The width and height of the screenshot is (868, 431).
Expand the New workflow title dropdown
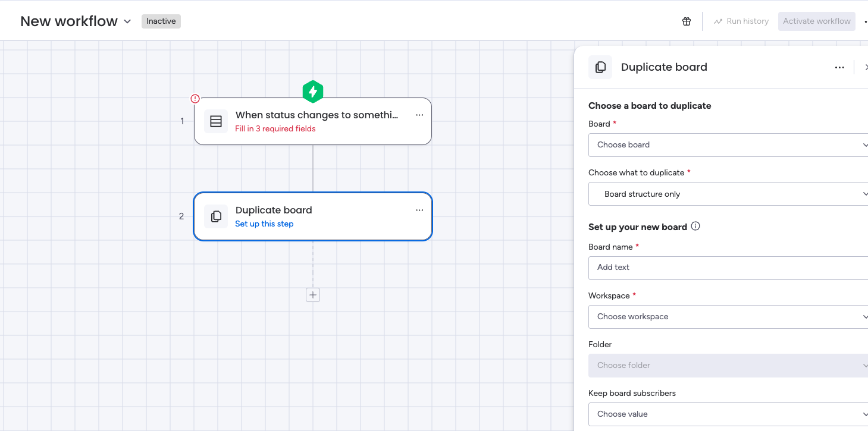pos(127,21)
